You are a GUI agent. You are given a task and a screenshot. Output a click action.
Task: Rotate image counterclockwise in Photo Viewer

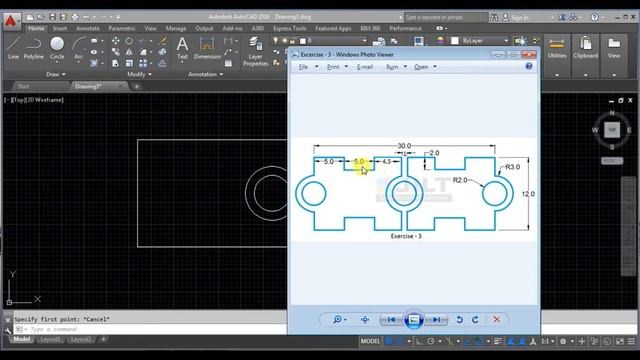pos(459,320)
